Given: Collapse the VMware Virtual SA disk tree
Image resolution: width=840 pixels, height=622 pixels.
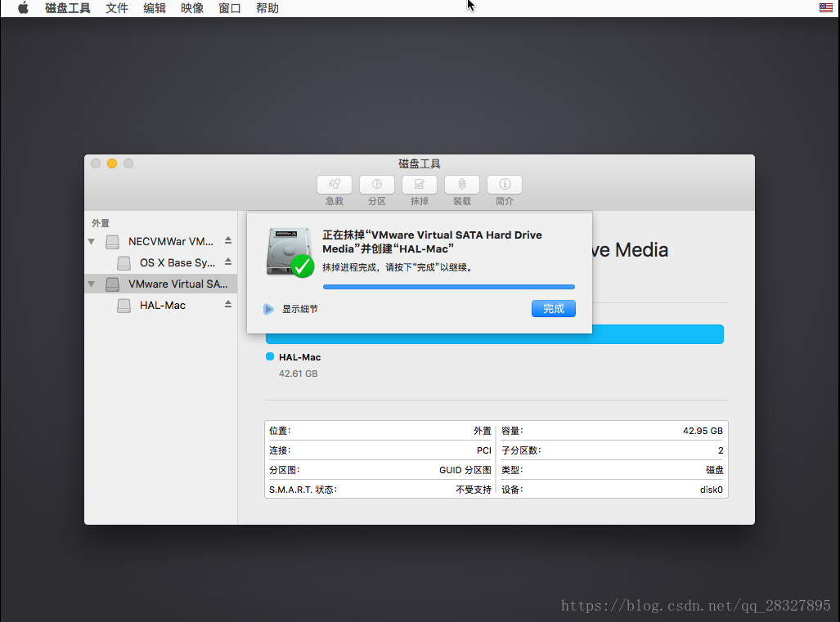Looking at the screenshot, I should pyautogui.click(x=92, y=284).
